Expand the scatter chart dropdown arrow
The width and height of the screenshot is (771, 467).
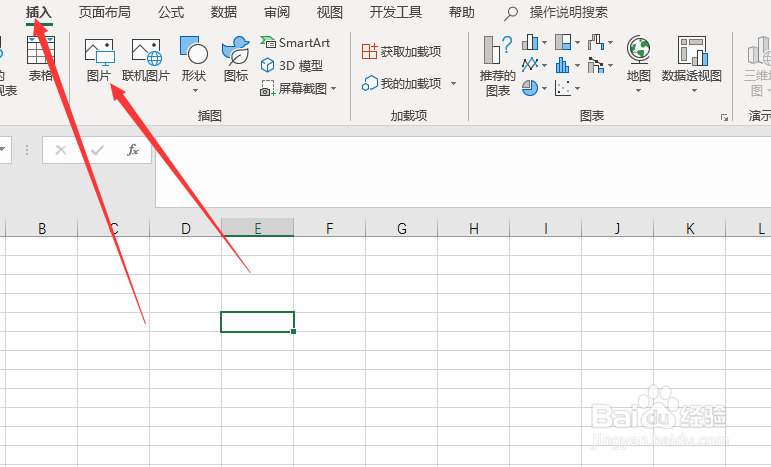(x=577, y=88)
